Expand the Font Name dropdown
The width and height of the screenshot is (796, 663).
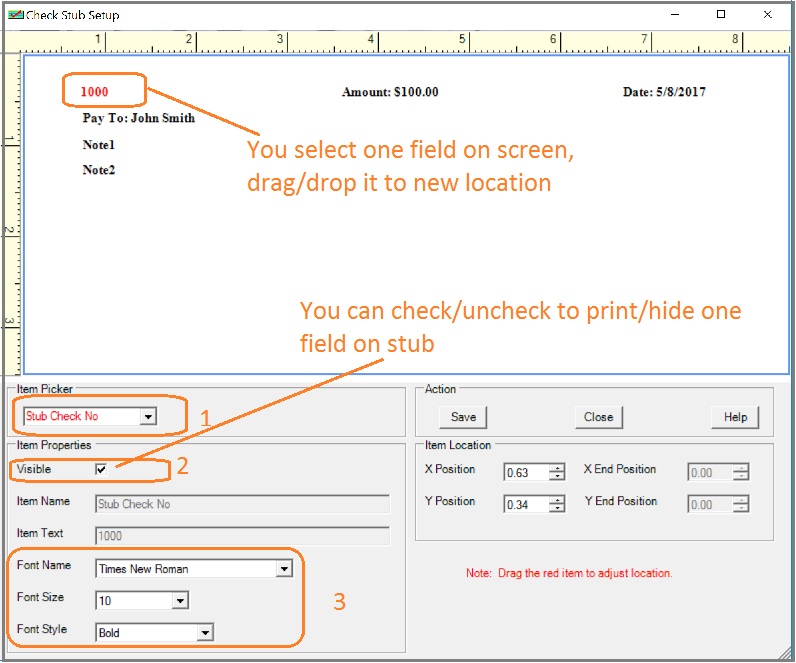(284, 569)
